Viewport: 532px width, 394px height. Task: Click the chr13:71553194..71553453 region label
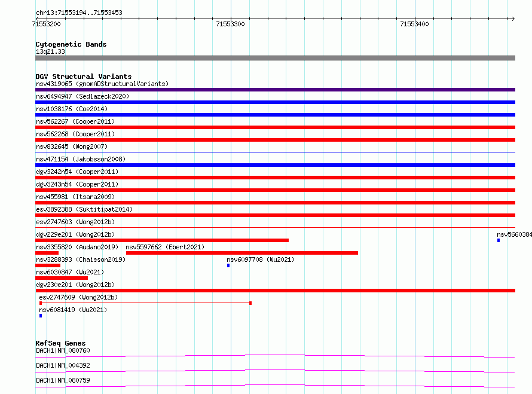(79, 13)
